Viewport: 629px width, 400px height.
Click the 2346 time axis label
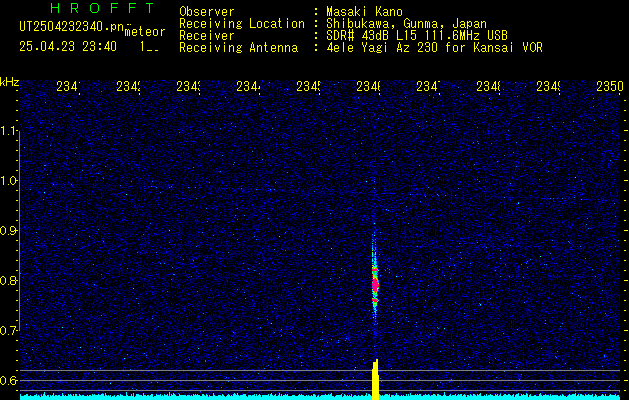pyautogui.click(x=369, y=86)
